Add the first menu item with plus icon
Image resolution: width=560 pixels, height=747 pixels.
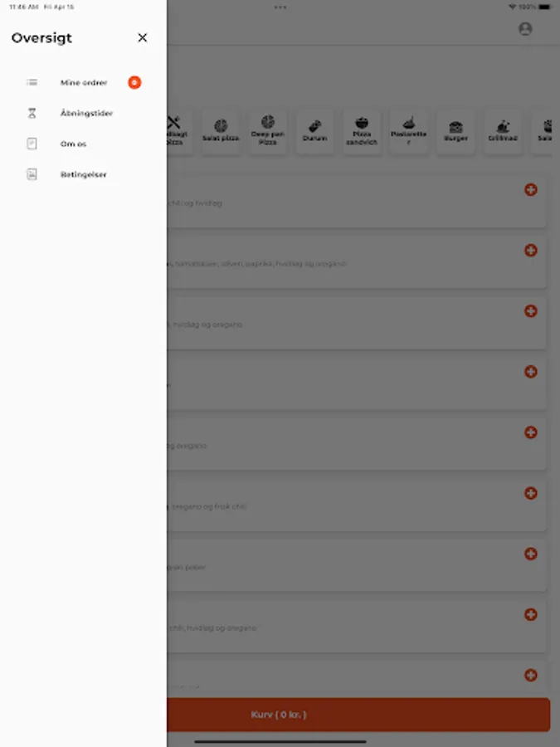[530, 189]
